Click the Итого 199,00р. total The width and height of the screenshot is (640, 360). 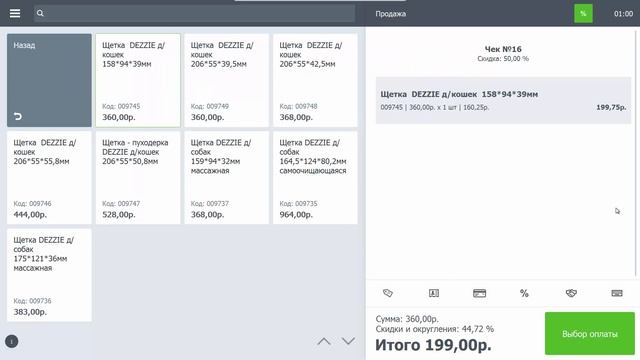(x=433, y=345)
